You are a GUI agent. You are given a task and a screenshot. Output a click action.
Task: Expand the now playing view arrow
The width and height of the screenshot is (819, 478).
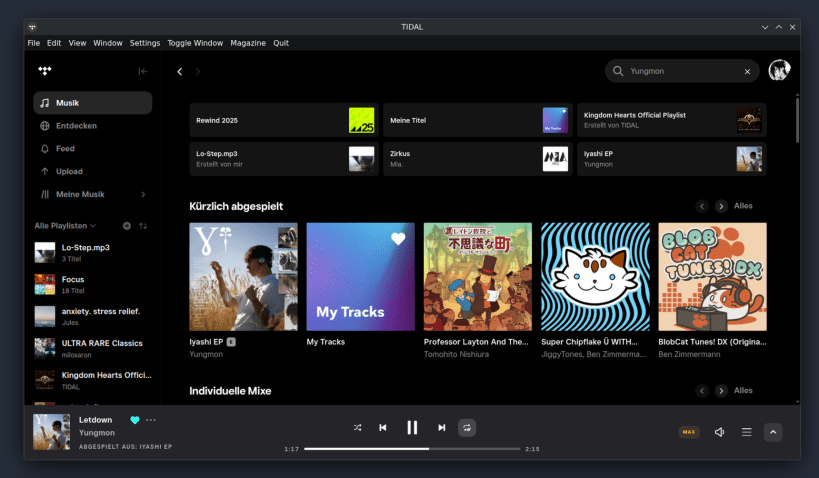click(773, 432)
